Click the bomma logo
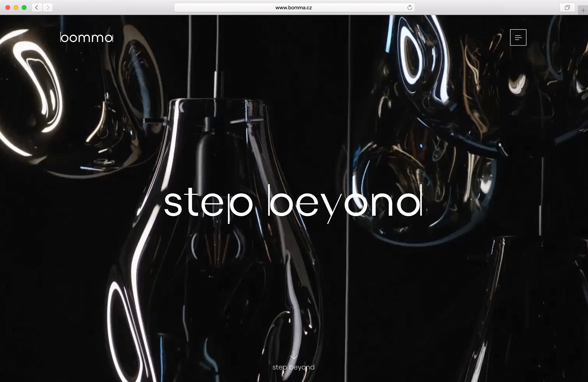This screenshot has height=382, width=588. 87,37
